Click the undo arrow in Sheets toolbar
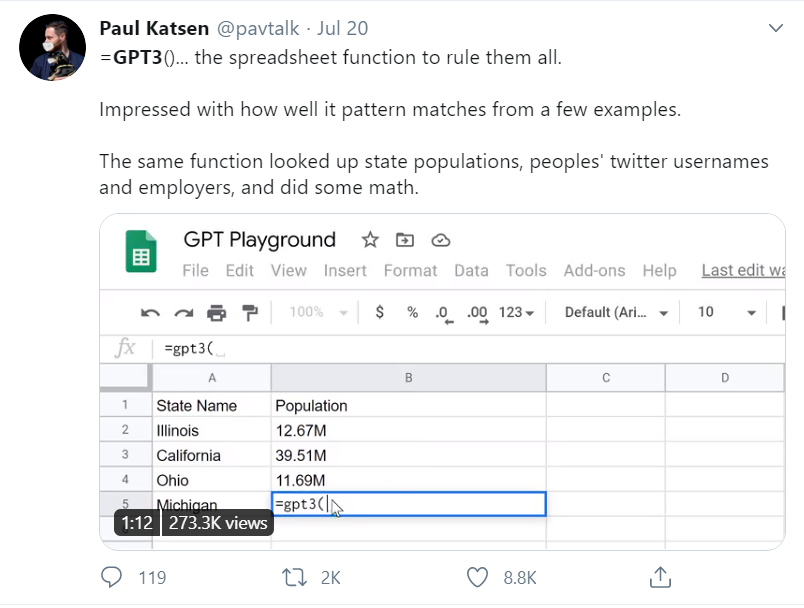 click(x=150, y=313)
